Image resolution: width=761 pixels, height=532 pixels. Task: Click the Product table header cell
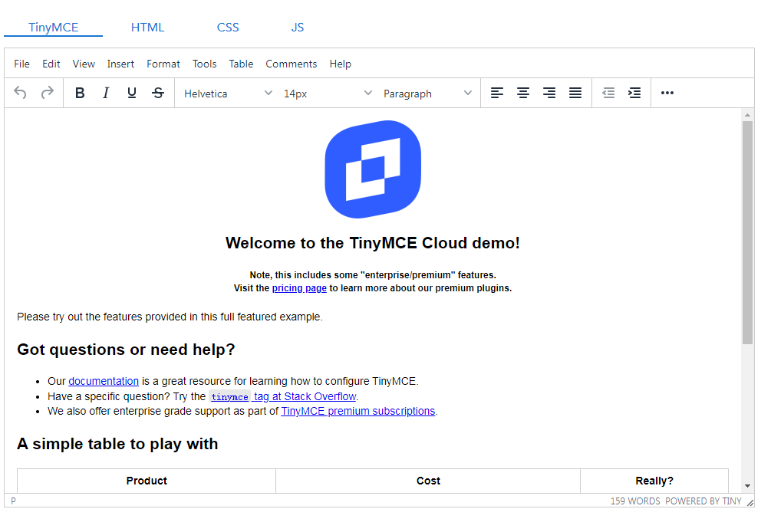coord(147,481)
